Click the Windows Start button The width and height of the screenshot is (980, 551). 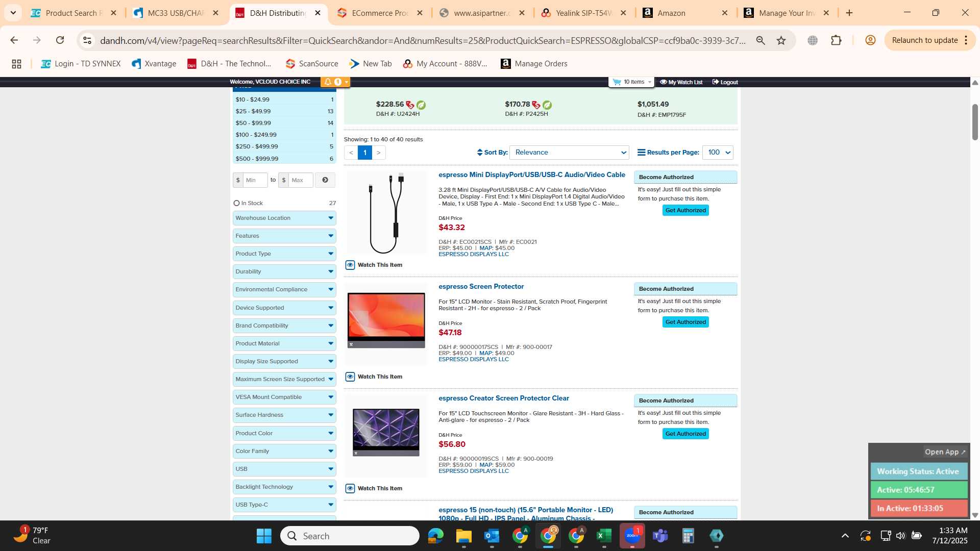point(264,536)
